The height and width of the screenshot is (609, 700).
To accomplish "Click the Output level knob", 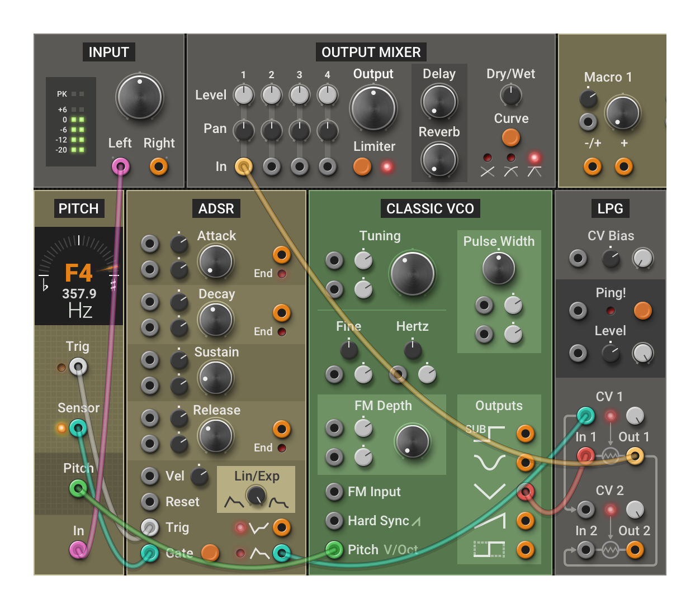I will tap(373, 108).
